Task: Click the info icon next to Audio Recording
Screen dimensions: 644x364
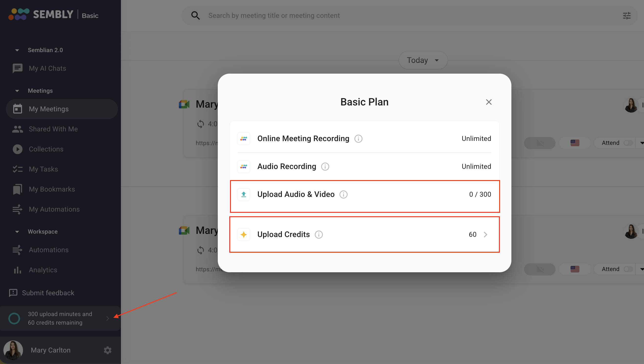Action: (x=325, y=167)
